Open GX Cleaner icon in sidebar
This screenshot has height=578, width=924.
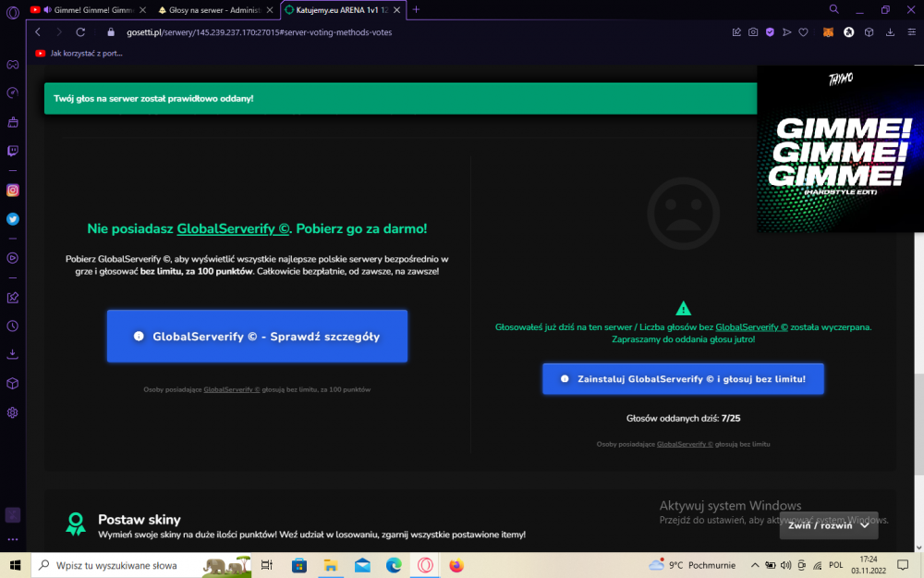pos(12,122)
